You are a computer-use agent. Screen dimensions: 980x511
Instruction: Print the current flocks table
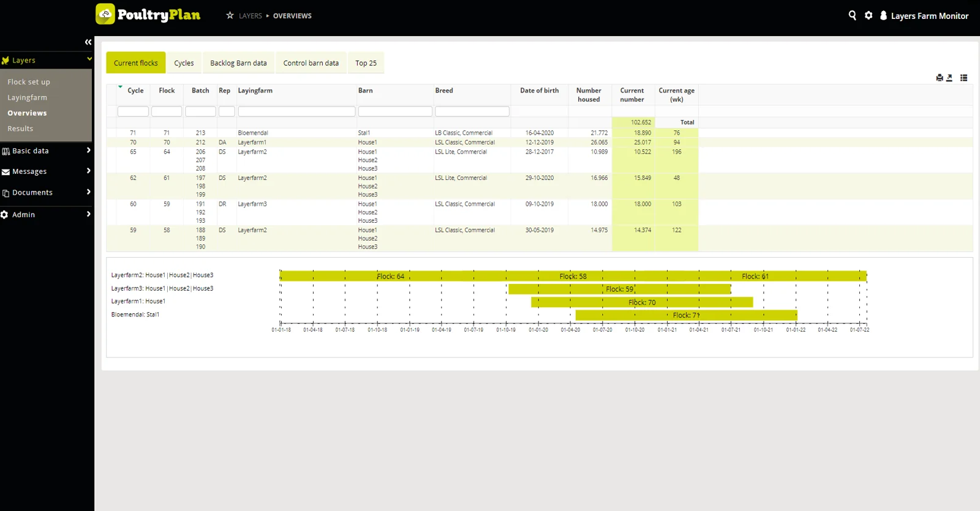tap(940, 78)
